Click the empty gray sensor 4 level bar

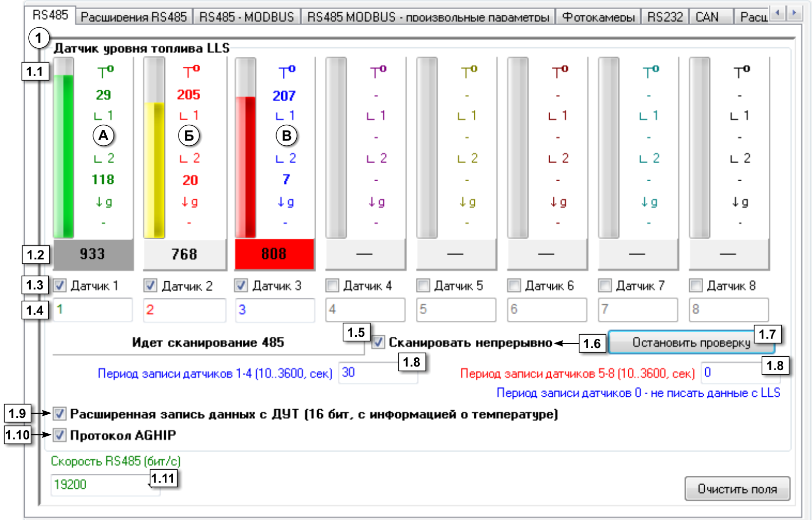coord(336,148)
